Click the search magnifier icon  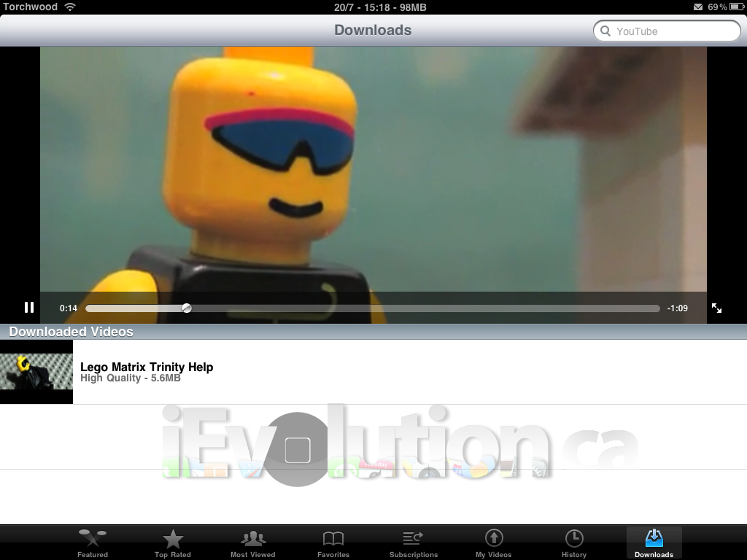pyautogui.click(x=605, y=31)
